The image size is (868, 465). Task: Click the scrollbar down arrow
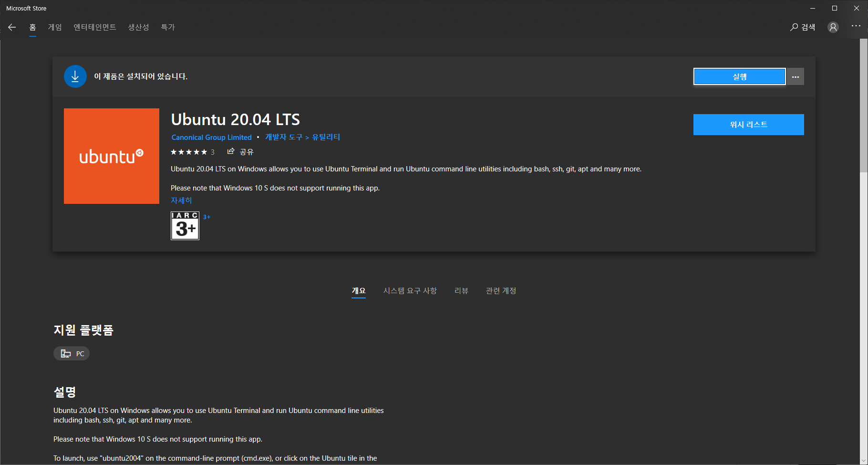864,461
